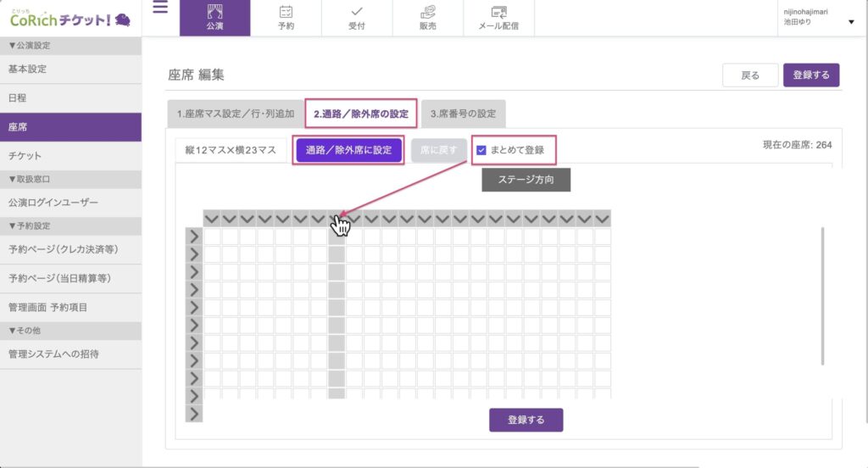Open the 販売 sales icon

click(x=428, y=13)
